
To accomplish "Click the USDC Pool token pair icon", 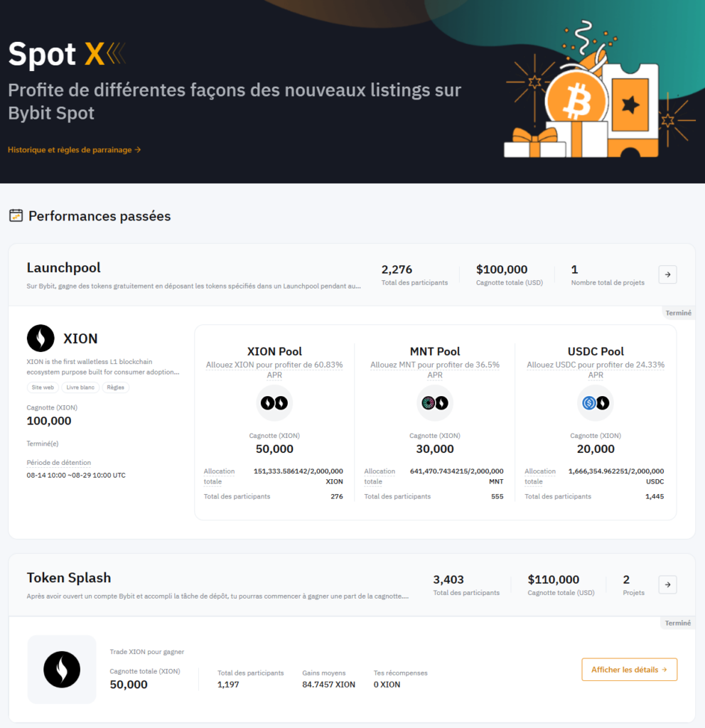I will (x=596, y=403).
